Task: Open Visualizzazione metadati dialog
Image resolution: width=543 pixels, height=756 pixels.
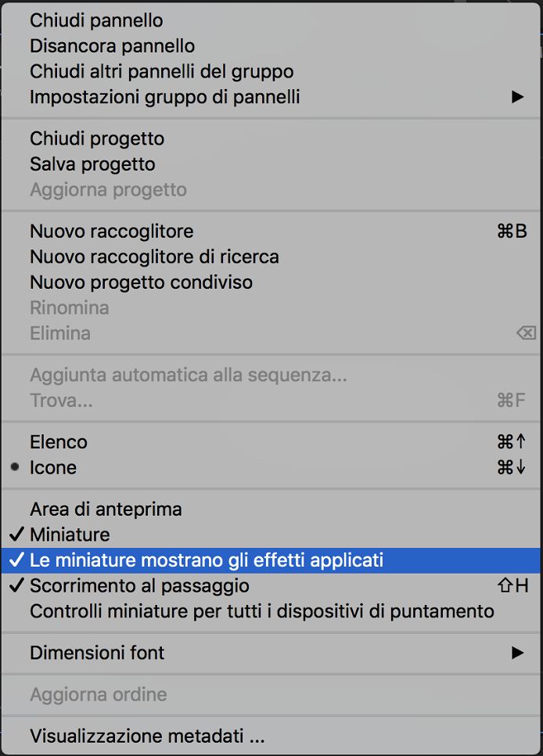Action: point(147,736)
